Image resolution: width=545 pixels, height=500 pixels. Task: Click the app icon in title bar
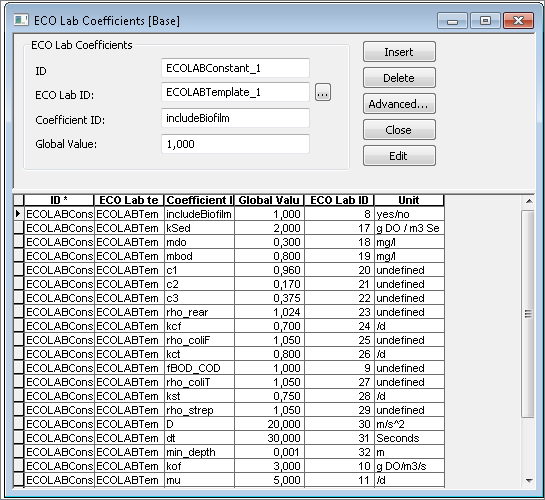[x=21, y=20]
